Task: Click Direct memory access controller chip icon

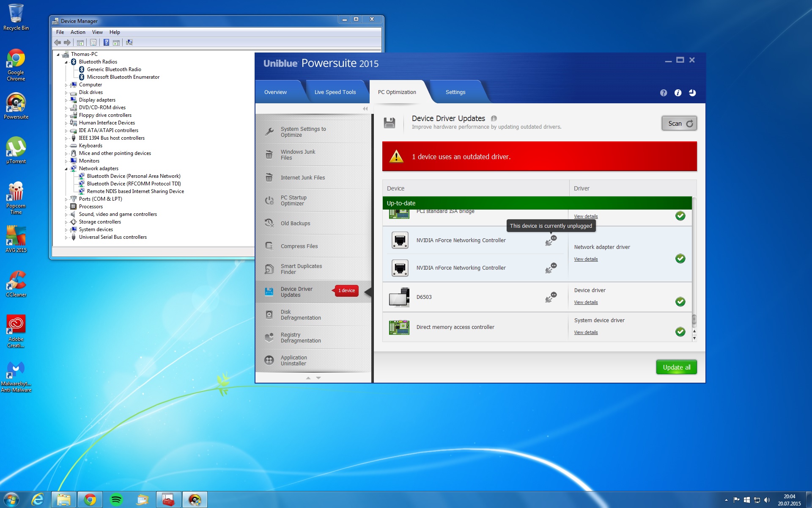Action: [x=399, y=327]
